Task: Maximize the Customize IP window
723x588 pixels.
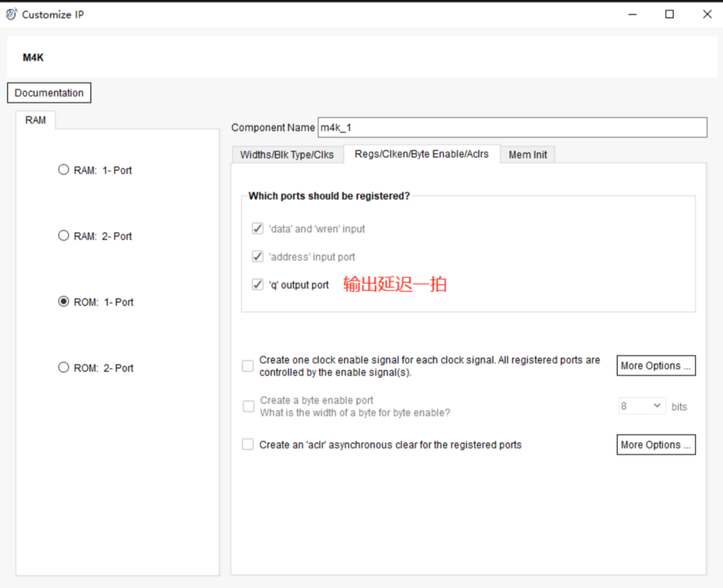Action: [670, 15]
